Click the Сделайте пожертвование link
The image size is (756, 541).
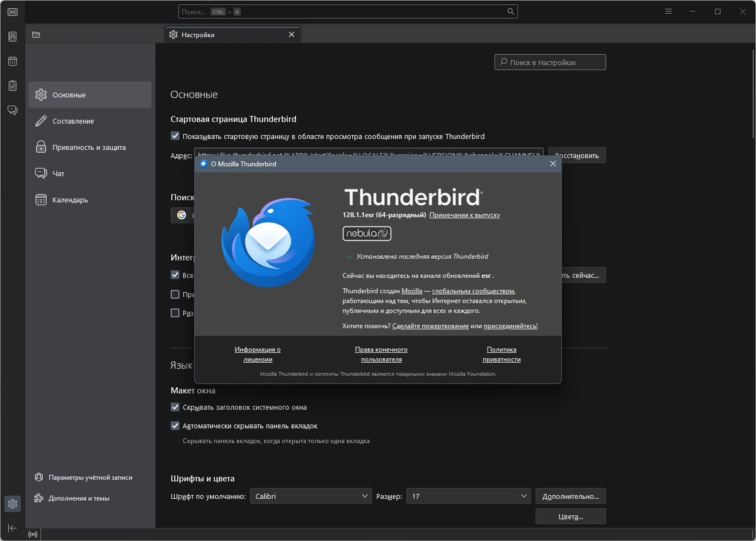(430, 326)
